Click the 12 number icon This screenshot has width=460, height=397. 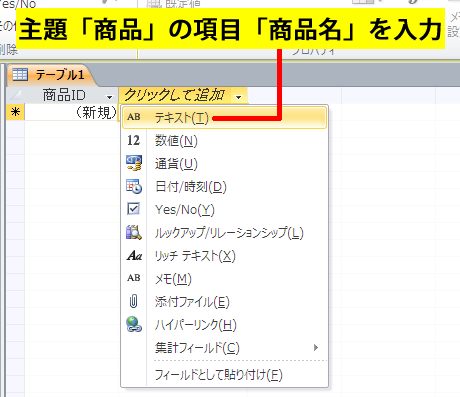point(134,140)
